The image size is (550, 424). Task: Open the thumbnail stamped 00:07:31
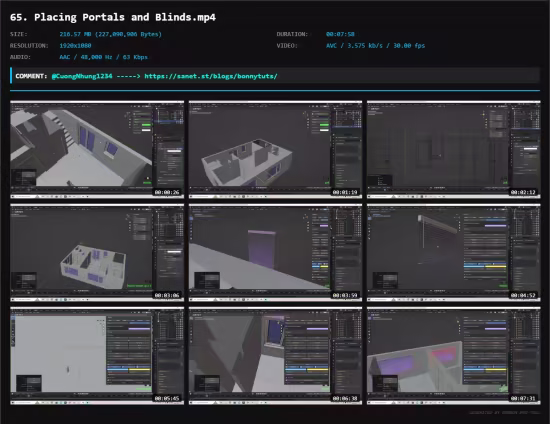pyautogui.click(x=454, y=356)
